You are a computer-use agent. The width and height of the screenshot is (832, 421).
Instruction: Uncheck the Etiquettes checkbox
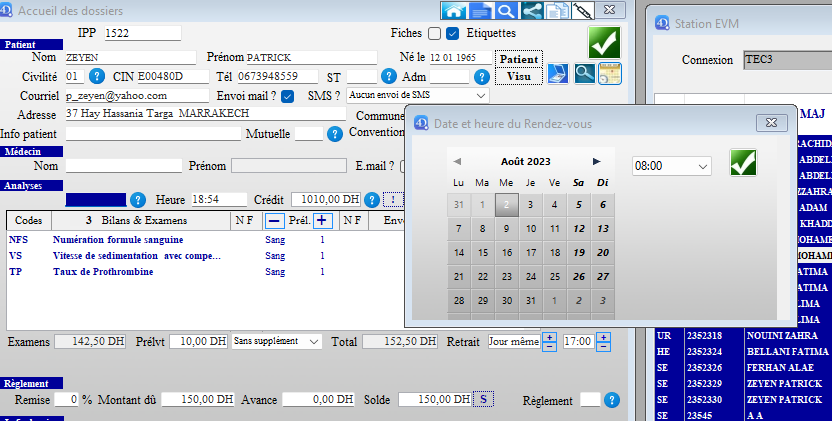coord(452,33)
